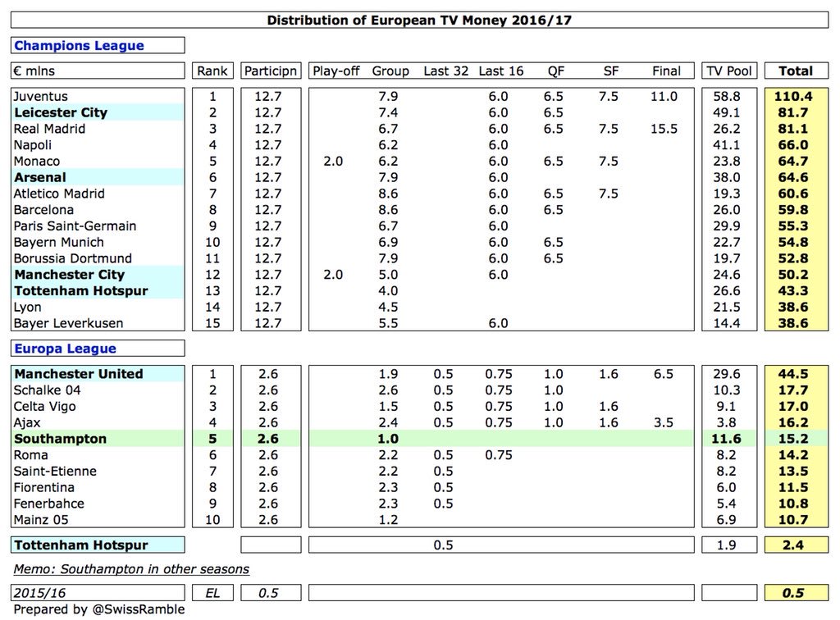Select the 'Mainz 05' team name
The height and width of the screenshot is (620, 840).
[x=41, y=519]
